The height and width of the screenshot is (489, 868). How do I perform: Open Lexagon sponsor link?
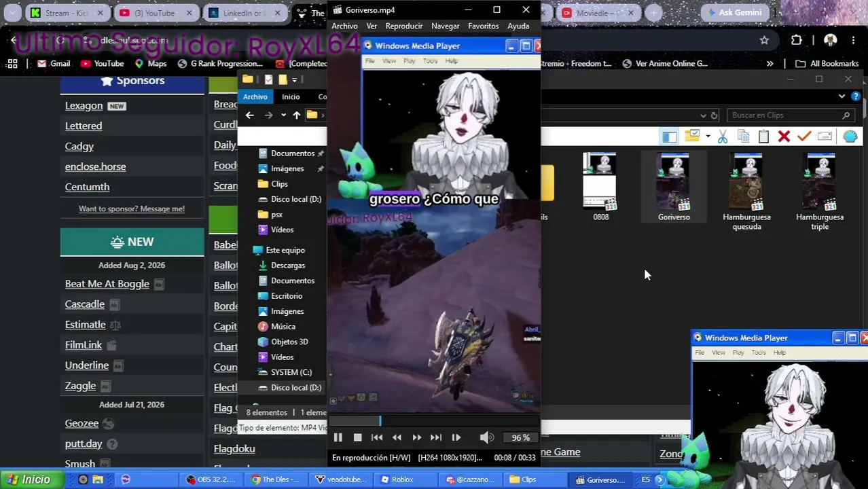tap(84, 105)
